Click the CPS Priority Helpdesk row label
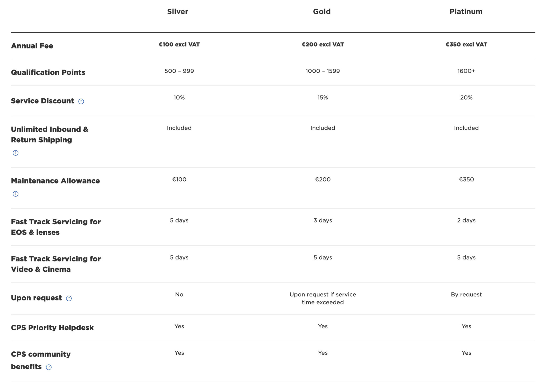 (52, 328)
